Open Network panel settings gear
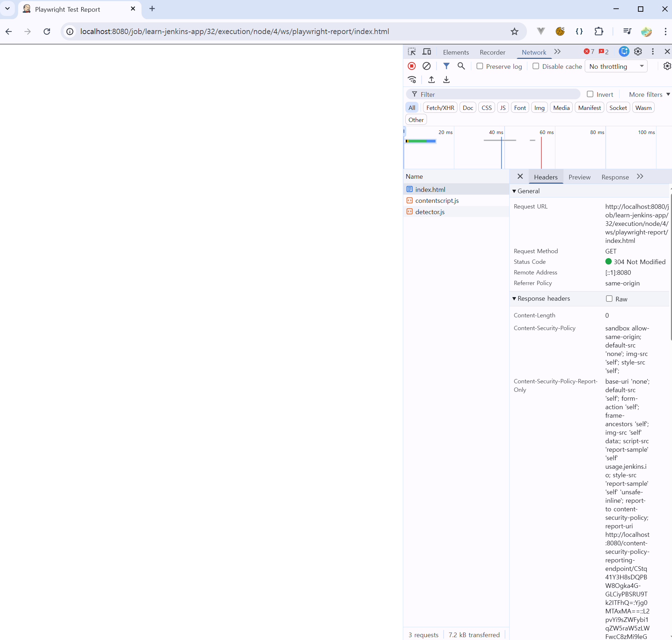The image size is (672, 640). tap(667, 66)
